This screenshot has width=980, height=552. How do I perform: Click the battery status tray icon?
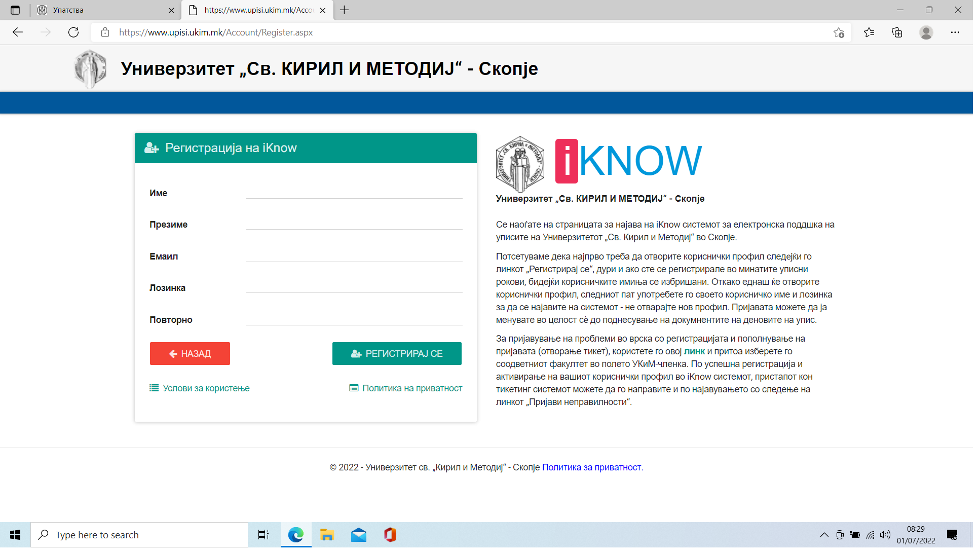[x=855, y=535]
